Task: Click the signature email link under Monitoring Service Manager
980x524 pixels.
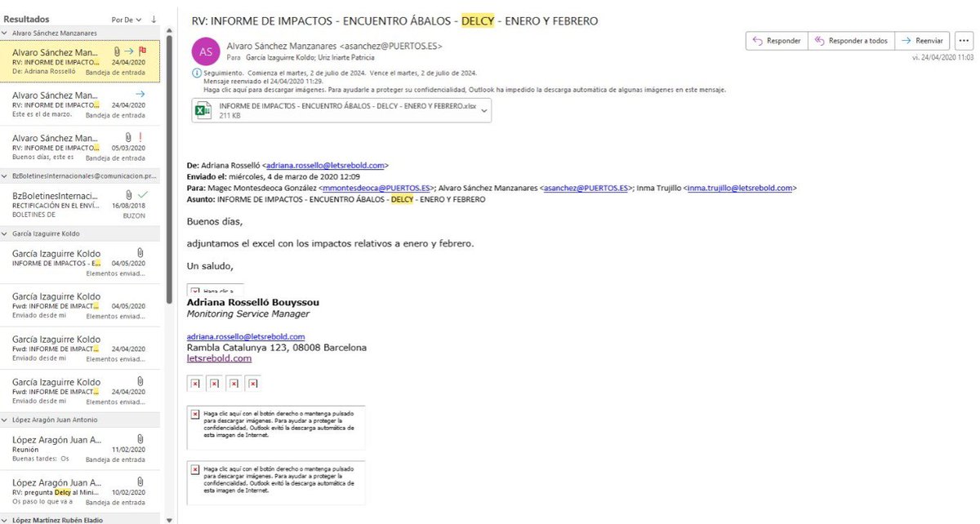Action: click(x=246, y=336)
